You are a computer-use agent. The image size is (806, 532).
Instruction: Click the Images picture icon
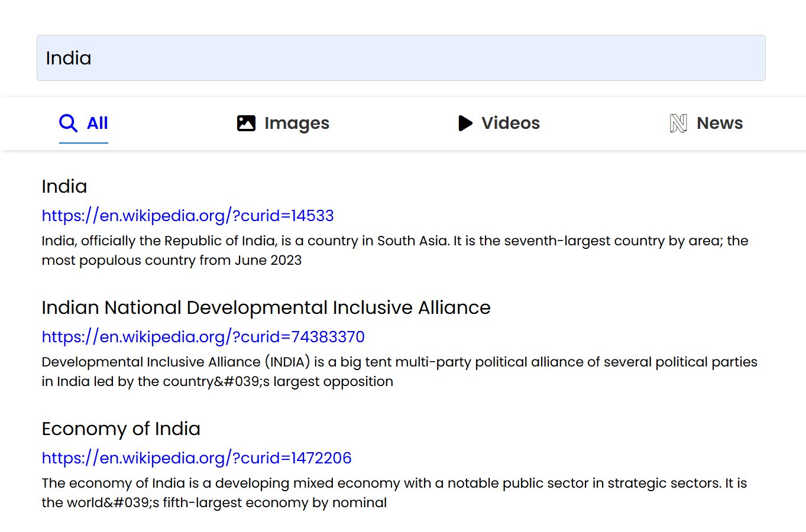246,123
